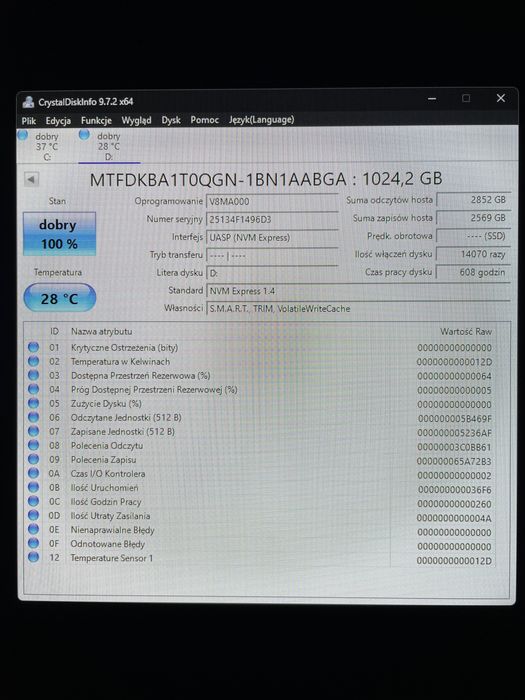This screenshot has height=700, width=525.
Task: Click status icon for Polecenia Odczytu row
Action: (33, 445)
